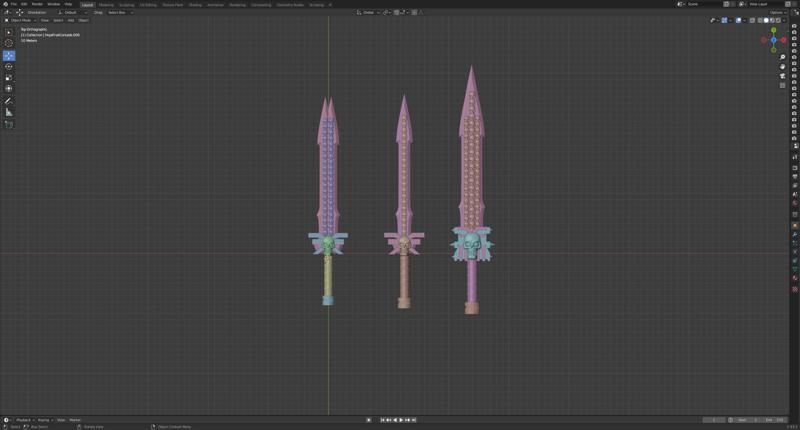This screenshot has width=800, height=430.
Task: Select the Annotate pencil tool
Action: [9, 101]
